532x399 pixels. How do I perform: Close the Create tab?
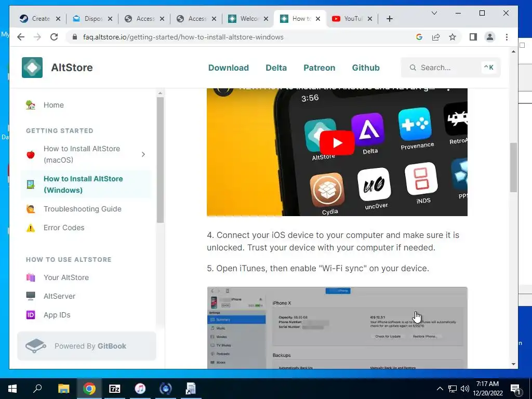point(58,19)
